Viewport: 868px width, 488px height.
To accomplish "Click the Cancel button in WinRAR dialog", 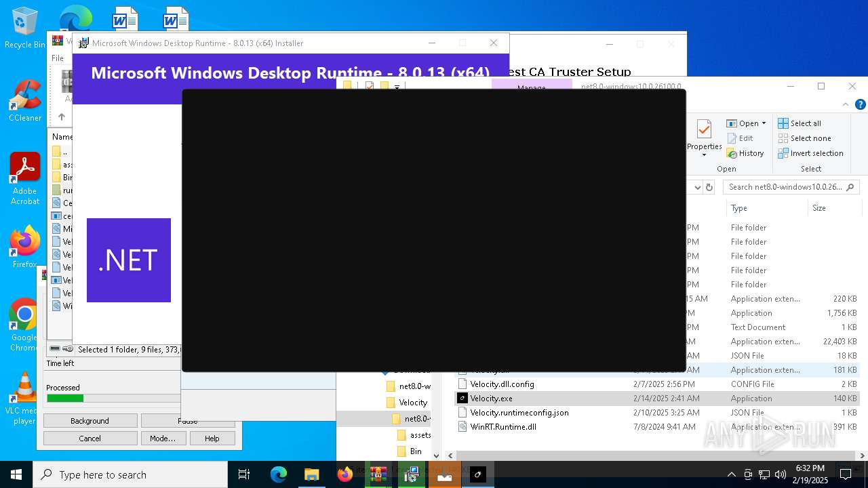I will tap(90, 439).
